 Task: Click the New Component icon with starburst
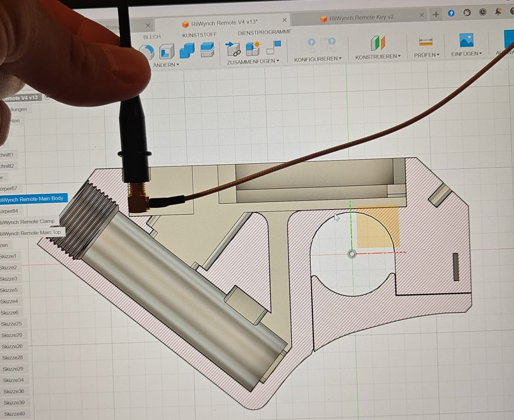[253, 49]
